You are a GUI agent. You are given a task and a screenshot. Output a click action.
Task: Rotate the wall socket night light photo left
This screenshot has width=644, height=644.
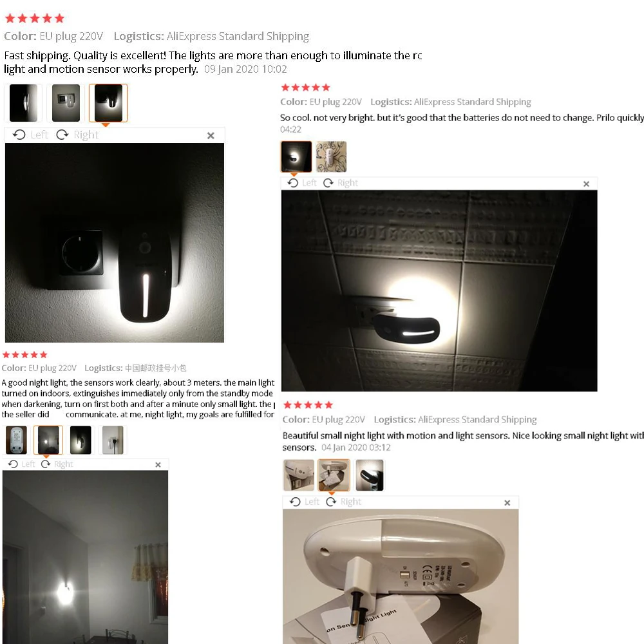coord(31,135)
